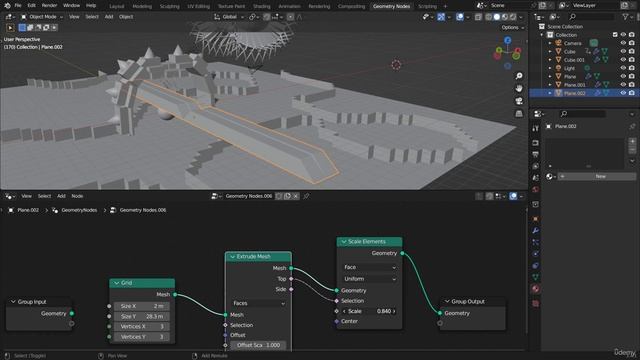Open the Object Data mesh tab icon
Viewport: 640px width, 360px height.
coord(536,277)
